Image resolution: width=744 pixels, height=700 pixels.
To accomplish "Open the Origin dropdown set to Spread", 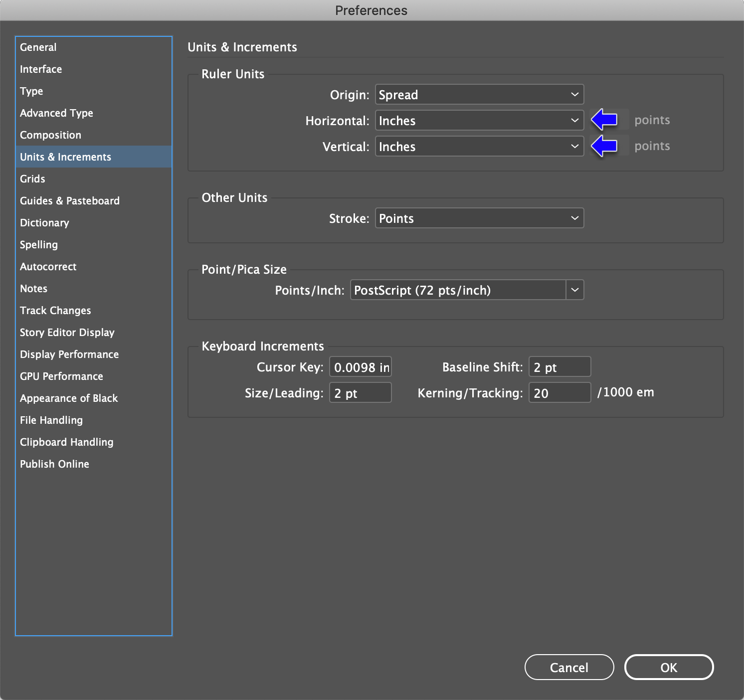I will pyautogui.click(x=479, y=95).
